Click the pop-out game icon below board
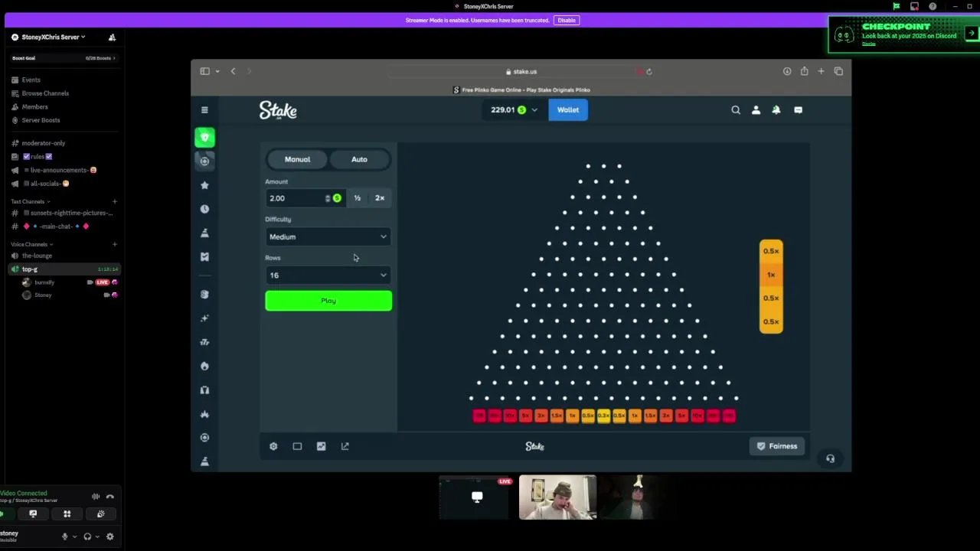The width and height of the screenshot is (980, 551). [x=345, y=446]
